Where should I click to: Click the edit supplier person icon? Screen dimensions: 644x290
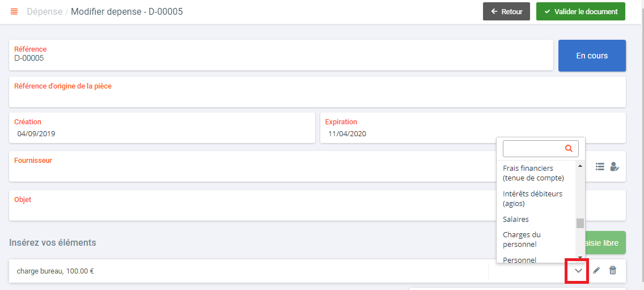point(615,166)
